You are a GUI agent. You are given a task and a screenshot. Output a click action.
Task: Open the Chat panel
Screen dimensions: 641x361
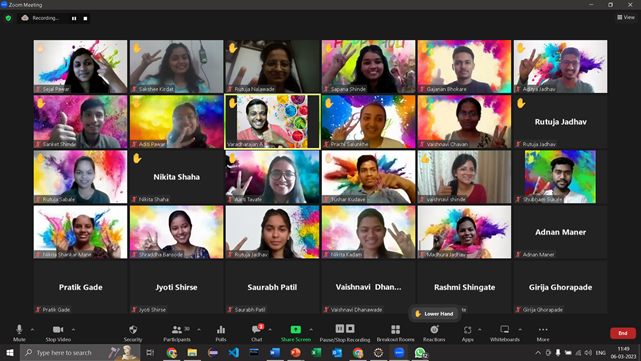(x=257, y=333)
